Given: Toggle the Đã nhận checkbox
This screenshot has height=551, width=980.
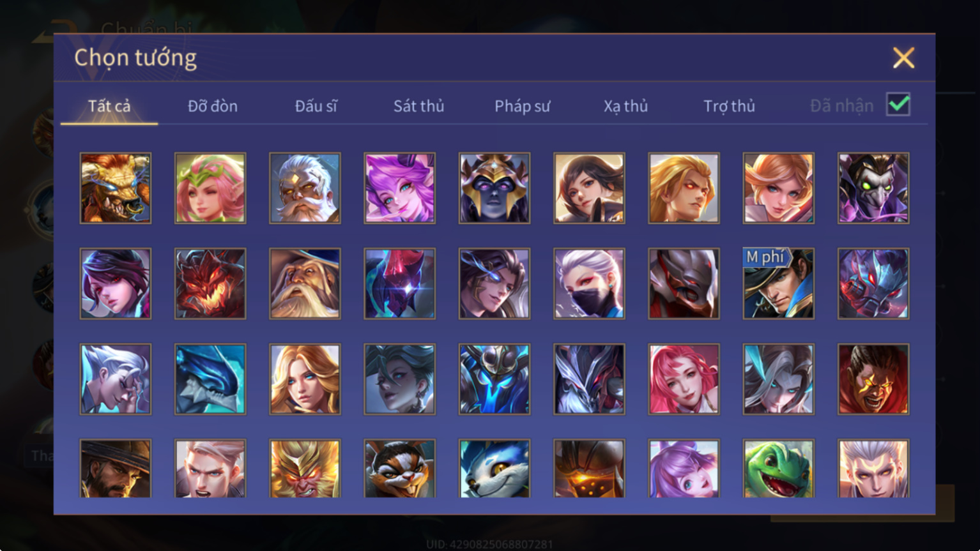Looking at the screenshot, I should pos(898,104).
